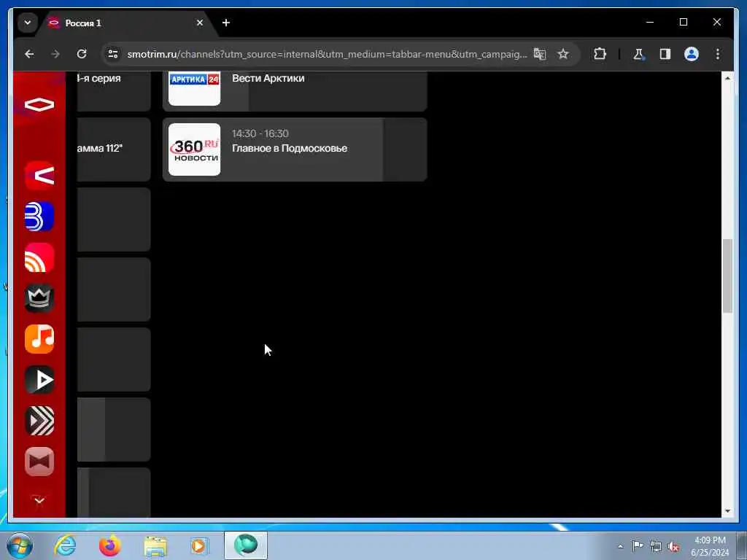Image resolution: width=747 pixels, height=560 pixels.
Task: Bookmark this page with the star
Action: [563, 54]
